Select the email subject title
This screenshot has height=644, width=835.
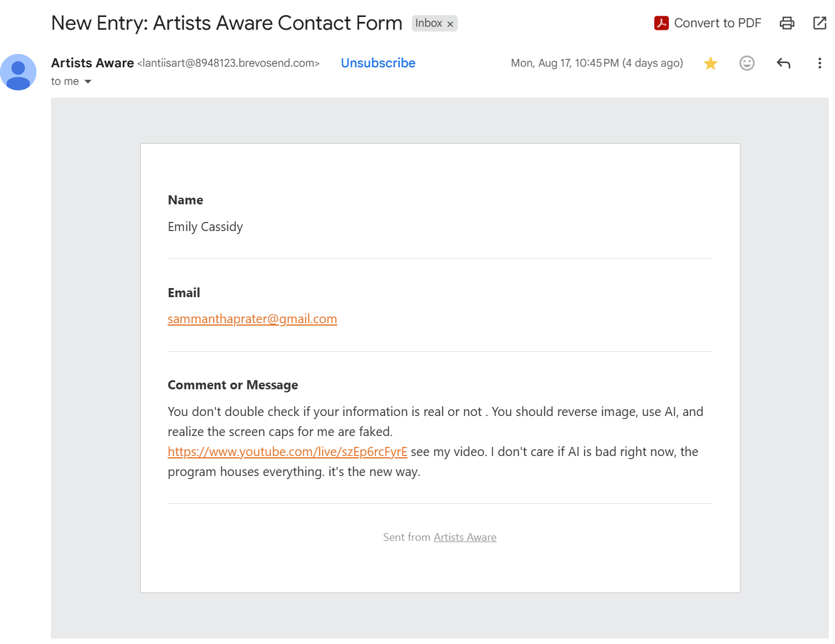click(227, 23)
